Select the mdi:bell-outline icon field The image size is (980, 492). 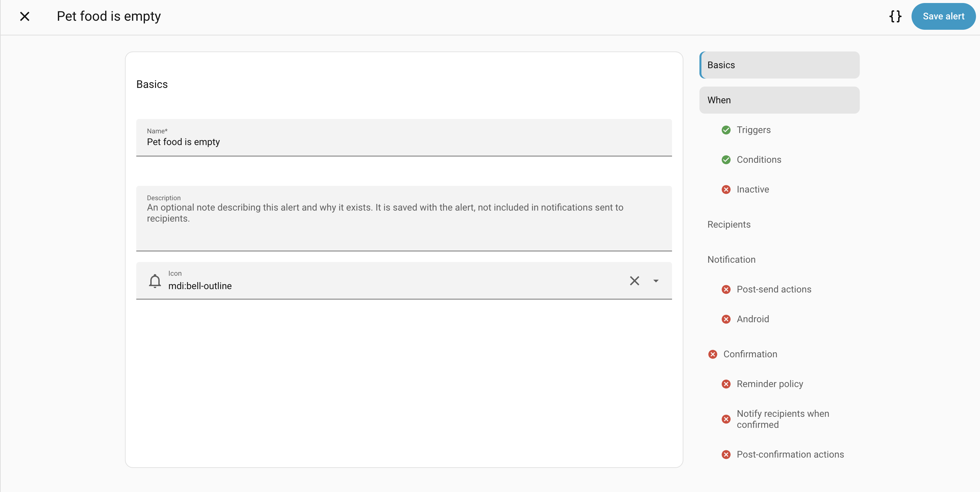[x=404, y=281]
